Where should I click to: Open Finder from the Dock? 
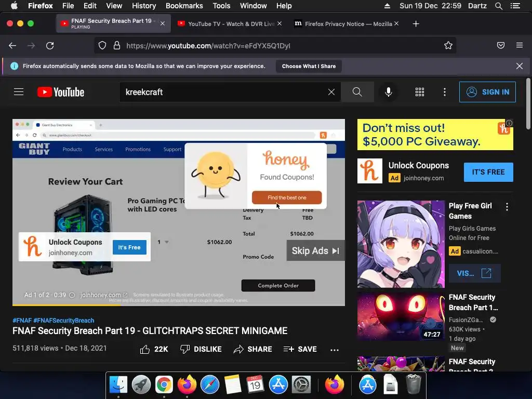coord(118,384)
